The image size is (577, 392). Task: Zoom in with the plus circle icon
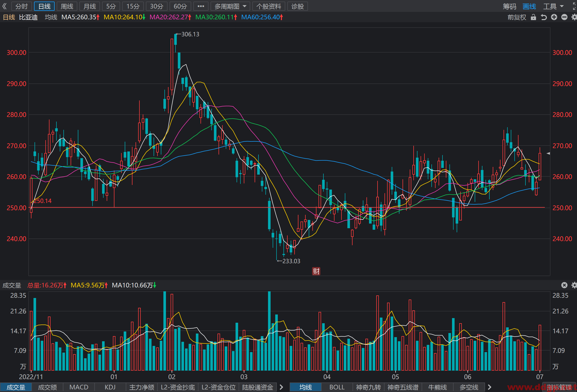click(554, 17)
